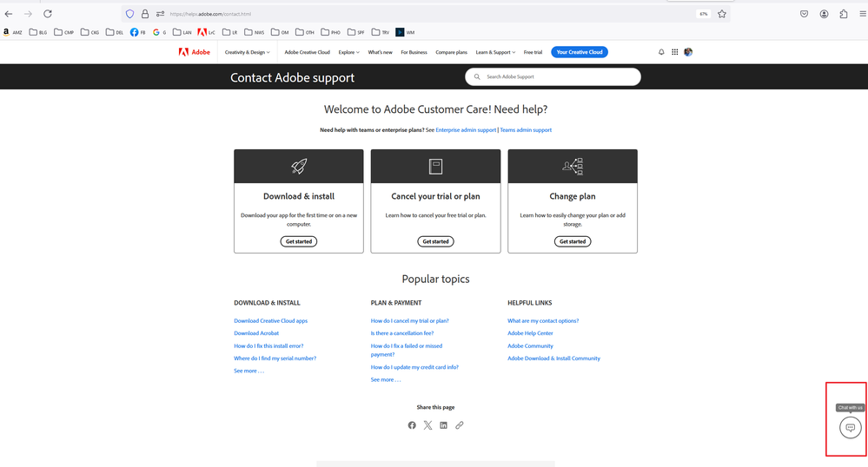868x467 pixels.
Task: Go back with the browser back arrow
Action: click(9, 14)
